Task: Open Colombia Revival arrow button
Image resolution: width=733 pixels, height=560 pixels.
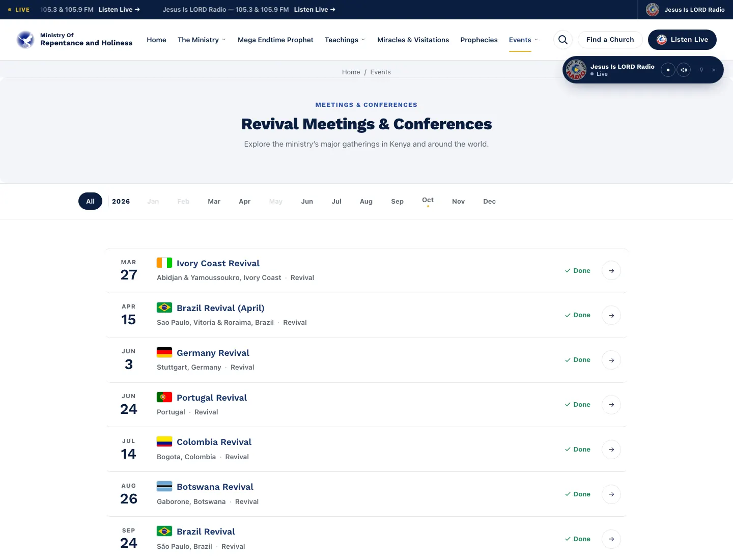Action: point(611,450)
